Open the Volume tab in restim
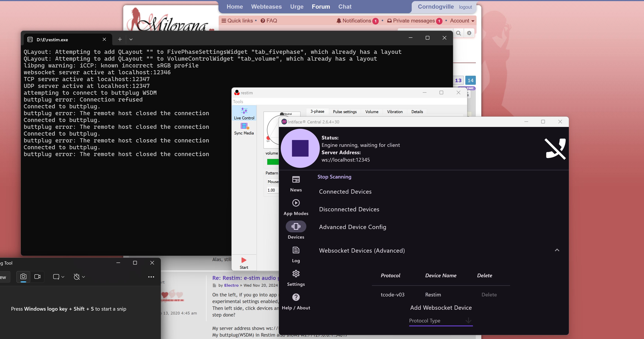The width and height of the screenshot is (644, 339). (x=372, y=112)
